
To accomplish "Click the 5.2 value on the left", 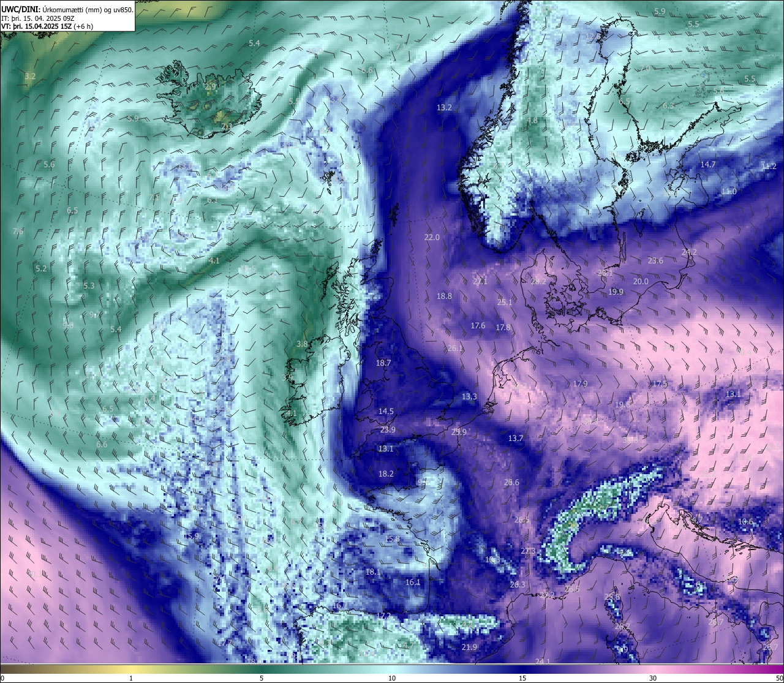I will coord(41,268).
